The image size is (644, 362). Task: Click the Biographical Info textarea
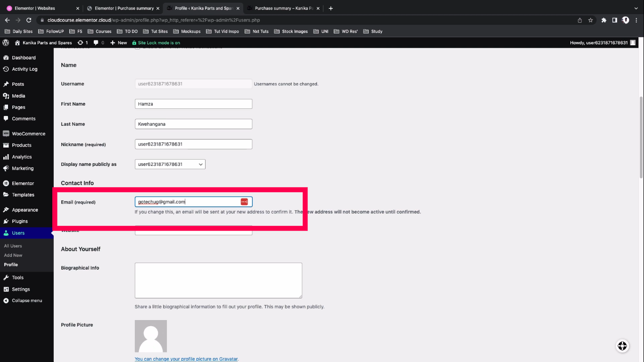[218, 280]
